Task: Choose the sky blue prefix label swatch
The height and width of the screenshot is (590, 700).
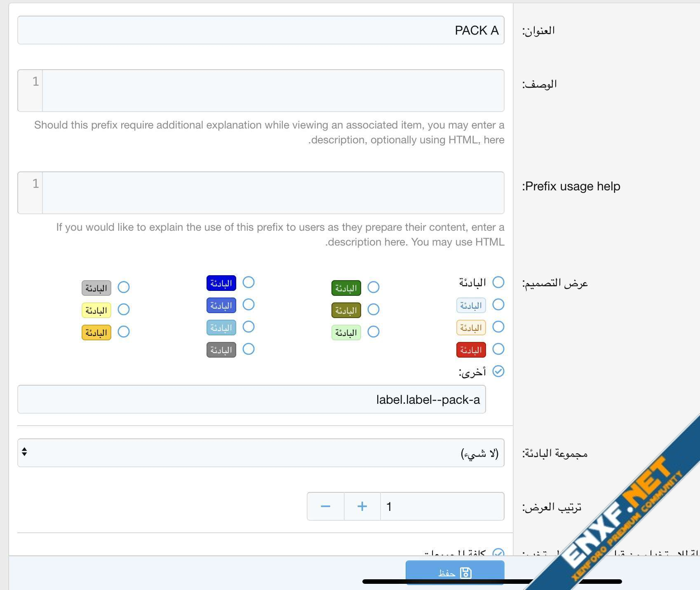Action: [221, 328]
